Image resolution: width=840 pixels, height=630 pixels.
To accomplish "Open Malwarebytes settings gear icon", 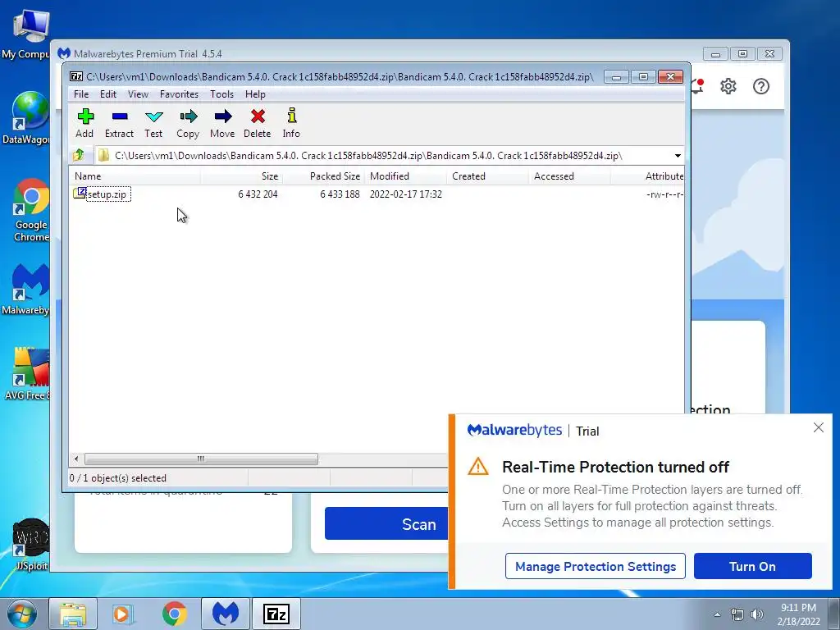I will tap(728, 86).
